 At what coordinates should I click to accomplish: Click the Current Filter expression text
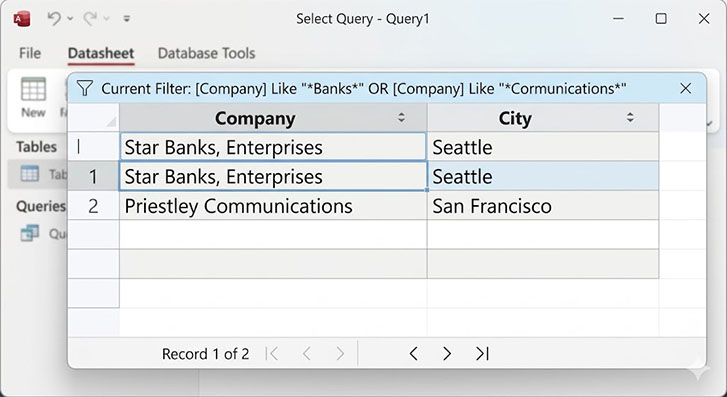[364, 88]
